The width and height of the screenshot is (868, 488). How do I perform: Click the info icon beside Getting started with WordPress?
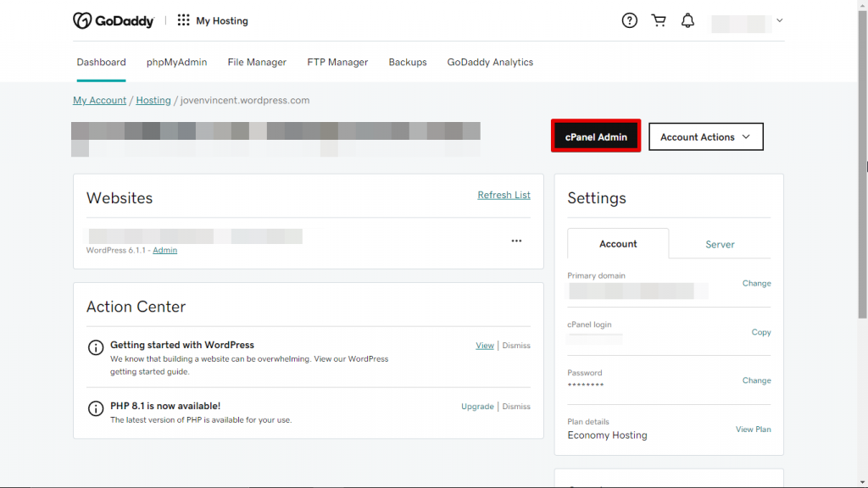pos(95,345)
